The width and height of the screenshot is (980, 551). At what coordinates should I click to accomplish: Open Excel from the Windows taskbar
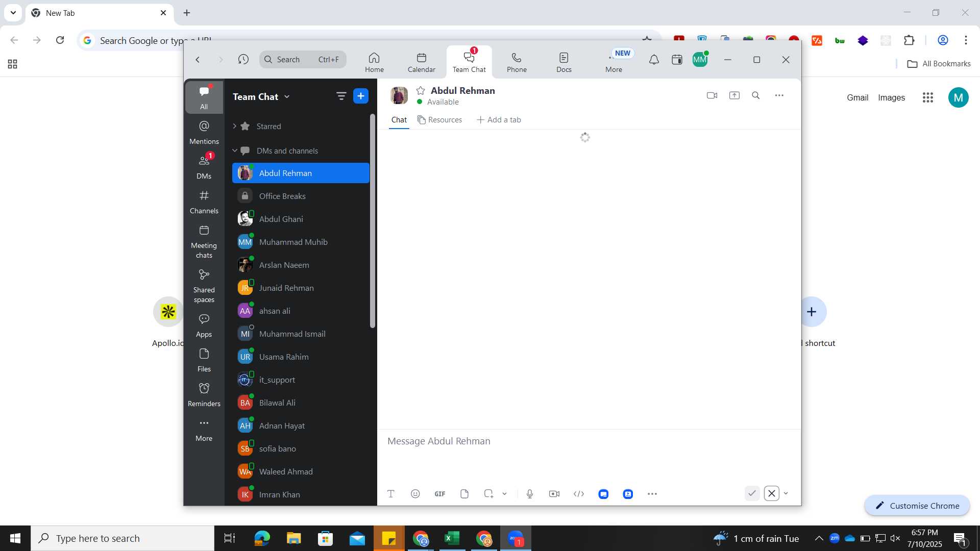click(x=452, y=538)
